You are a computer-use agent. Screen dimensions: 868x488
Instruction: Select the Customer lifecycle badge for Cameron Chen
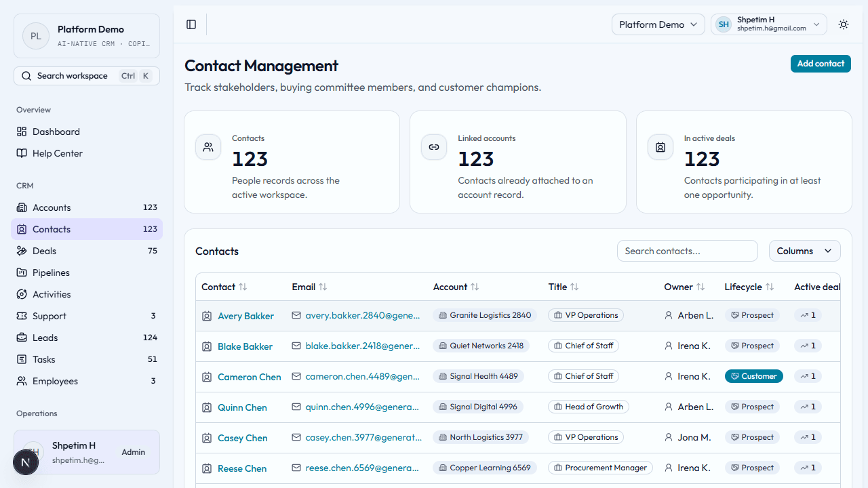pos(753,375)
